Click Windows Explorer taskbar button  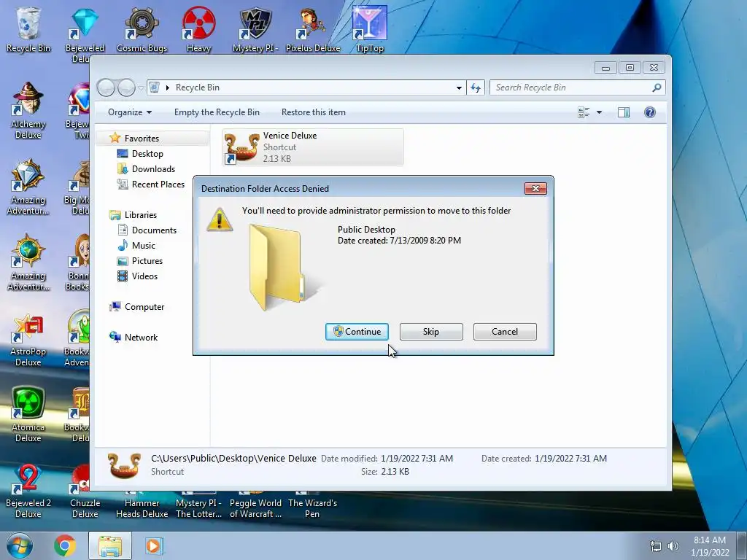tap(110, 545)
